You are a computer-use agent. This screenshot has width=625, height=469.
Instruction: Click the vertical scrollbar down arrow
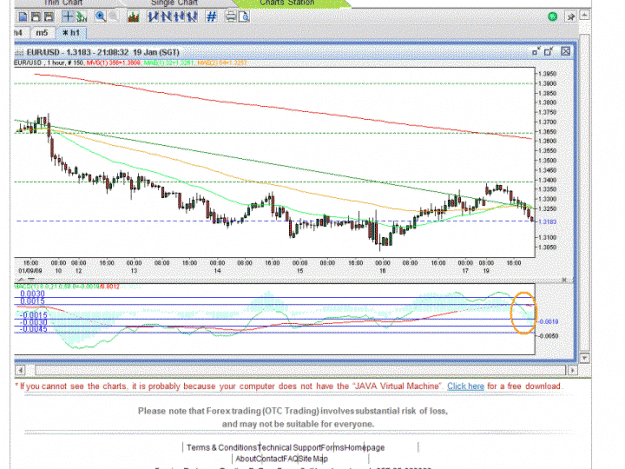point(584,358)
